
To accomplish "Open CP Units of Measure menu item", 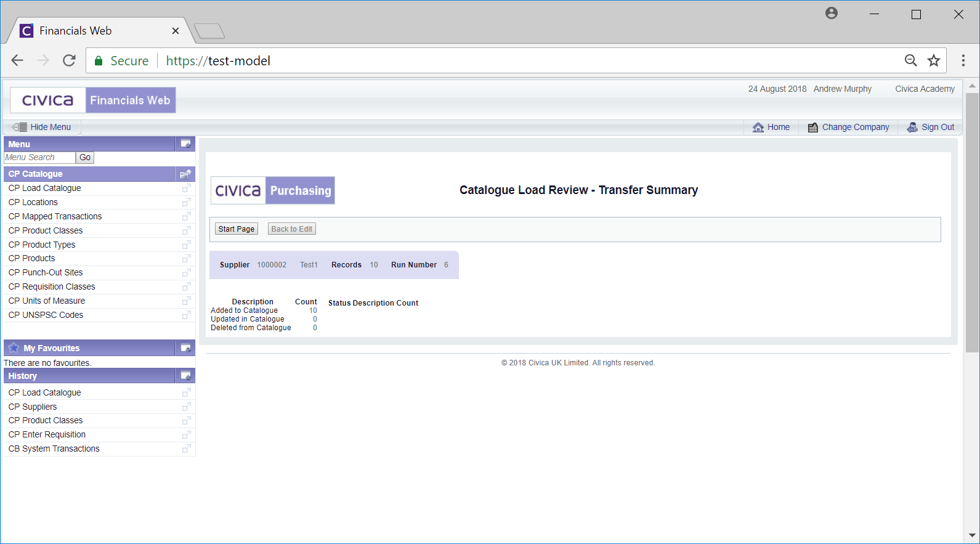I will pyautogui.click(x=47, y=301).
